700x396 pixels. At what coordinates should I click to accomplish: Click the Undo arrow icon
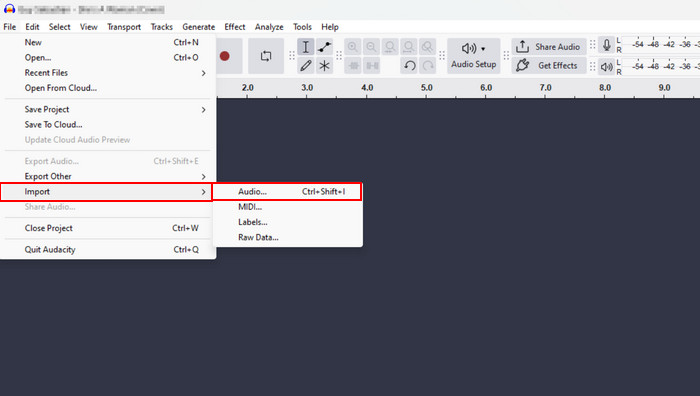point(409,66)
